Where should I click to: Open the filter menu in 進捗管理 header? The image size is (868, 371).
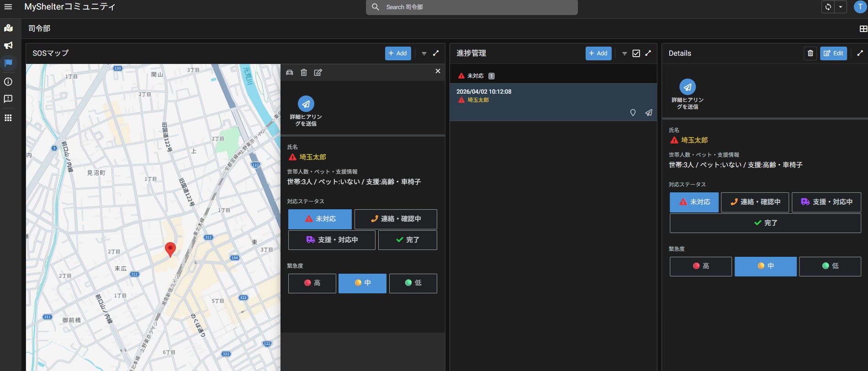pyautogui.click(x=625, y=53)
